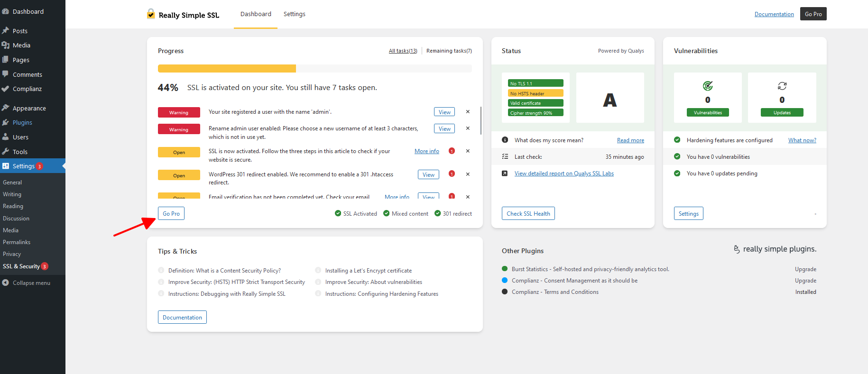Click View for 'Rename admin user enabled' warning

pos(444,128)
